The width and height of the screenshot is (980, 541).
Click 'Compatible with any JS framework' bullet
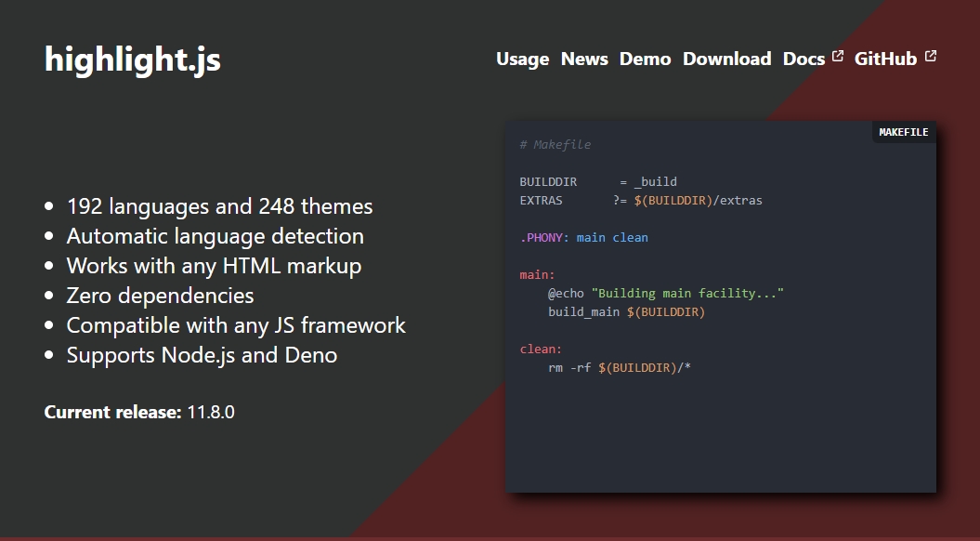pyautogui.click(x=236, y=325)
